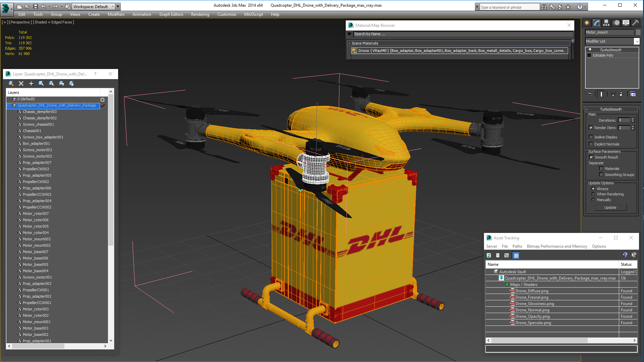Click the Pin Stack icon below modifier stack

pos(590,94)
